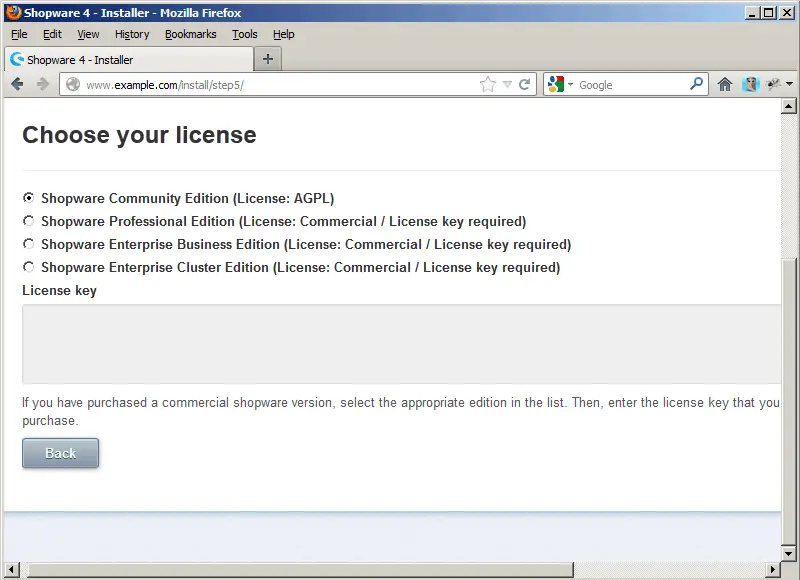The height and width of the screenshot is (580, 800).
Task: Go to the home page icon
Action: click(724, 84)
